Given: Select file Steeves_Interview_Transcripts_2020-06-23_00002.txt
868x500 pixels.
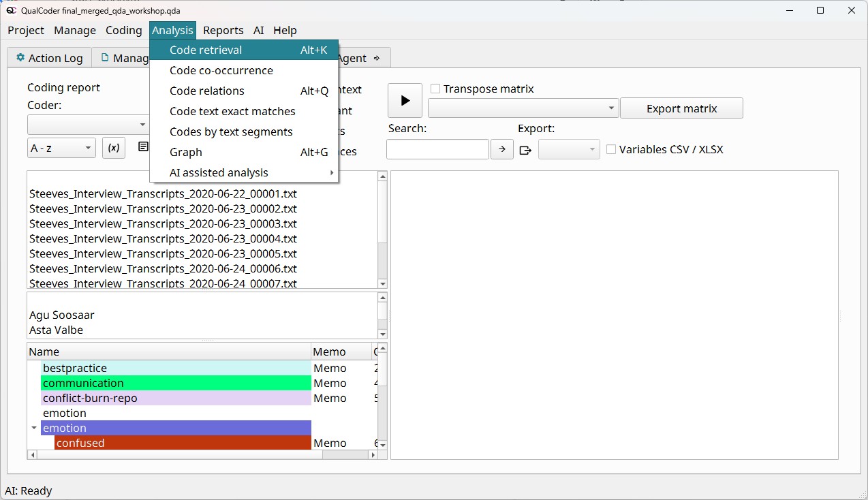Looking at the screenshot, I should tap(163, 208).
